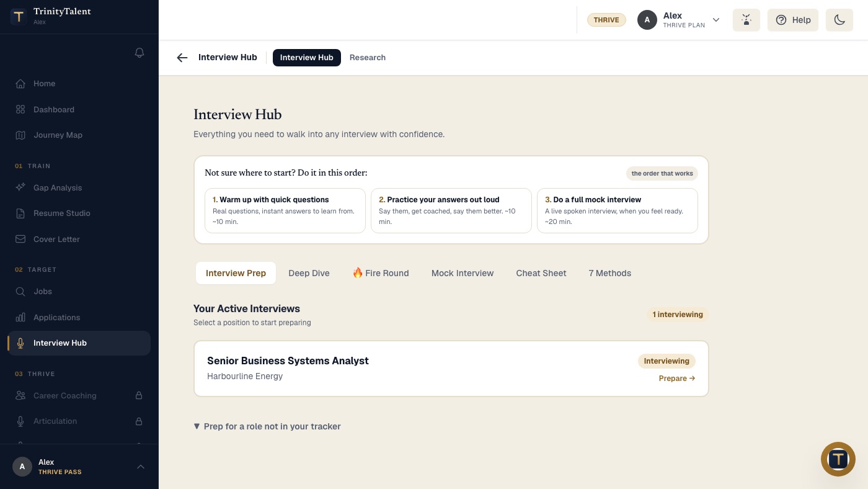Screen dimensions: 868x489
Task: Open Applications in sidebar
Action: coord(79,317)
